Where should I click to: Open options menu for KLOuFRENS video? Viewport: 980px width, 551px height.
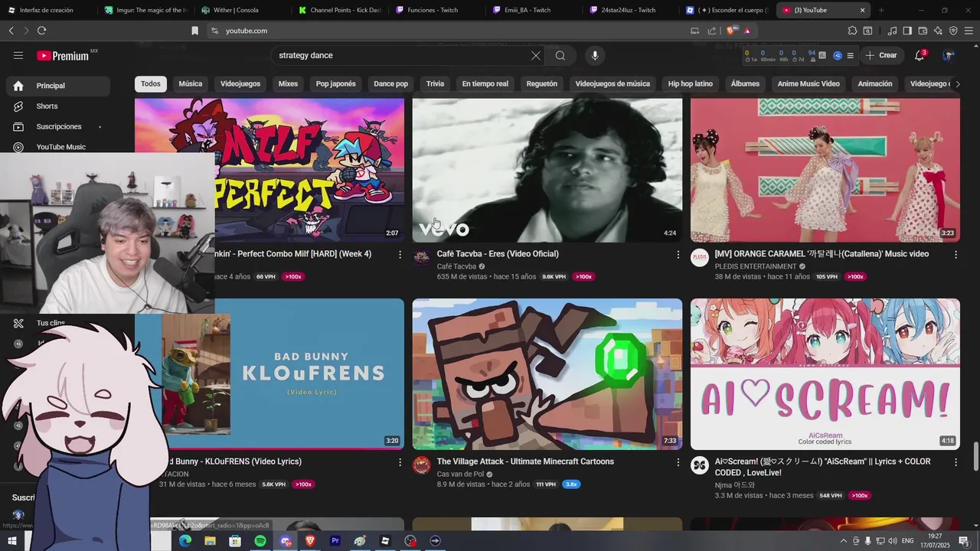pyautogui.click(x=400, y=462)
